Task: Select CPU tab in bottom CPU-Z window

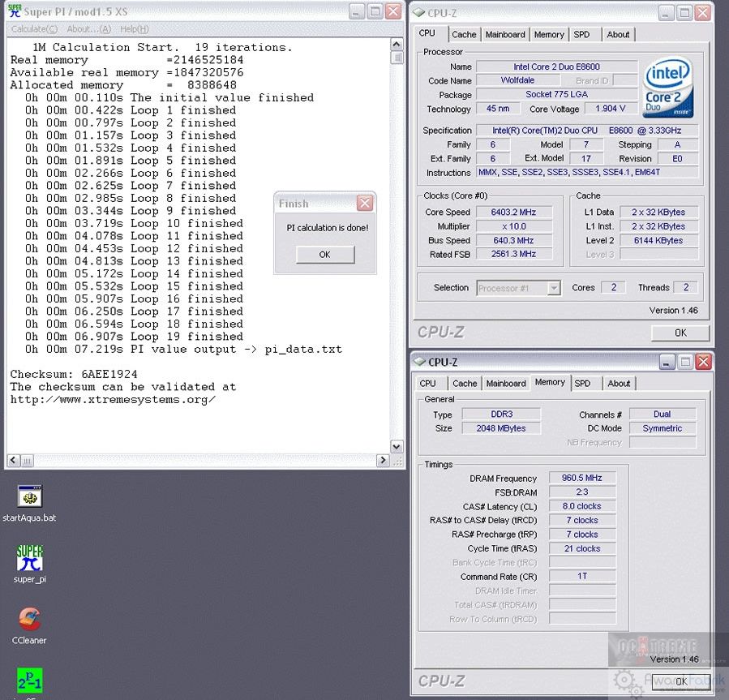Action: pos(427,383)
